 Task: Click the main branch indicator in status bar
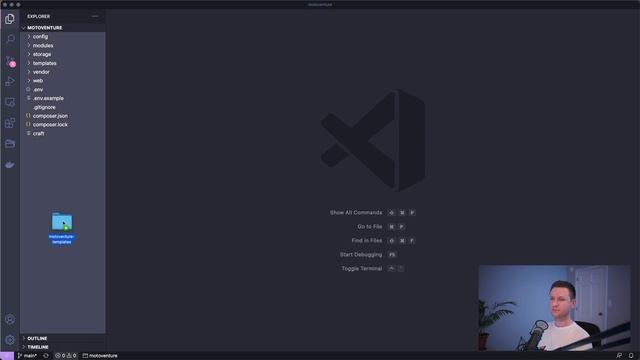point(27,356)
